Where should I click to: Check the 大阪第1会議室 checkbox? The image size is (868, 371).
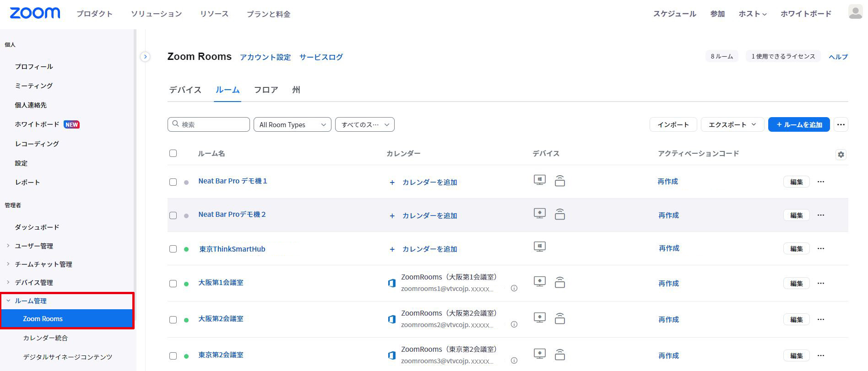173,284
